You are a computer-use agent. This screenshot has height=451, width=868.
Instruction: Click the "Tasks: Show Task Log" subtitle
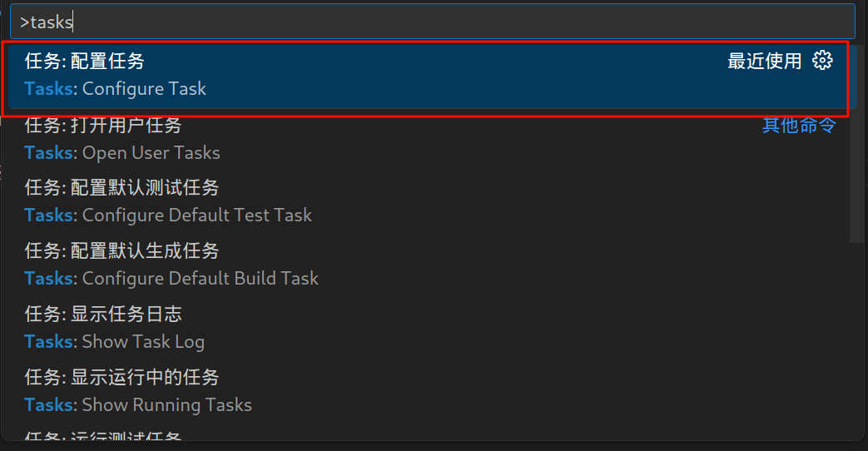[115, 342]
